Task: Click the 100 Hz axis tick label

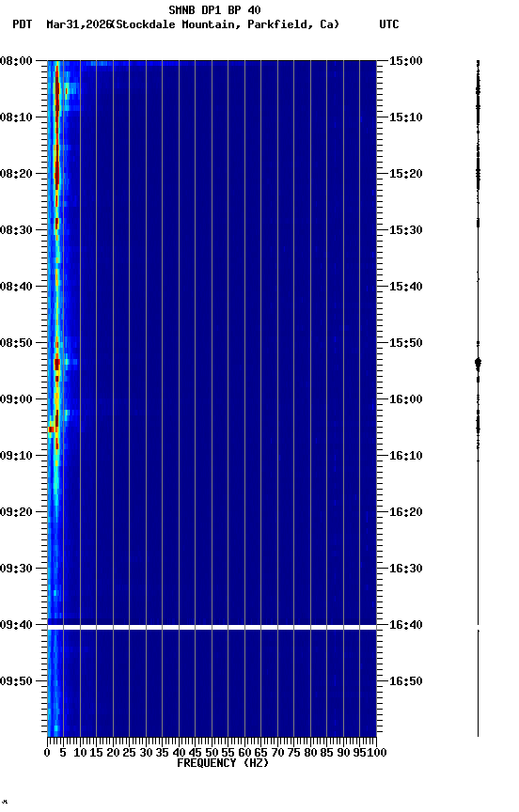Action: tap(377, 754)
